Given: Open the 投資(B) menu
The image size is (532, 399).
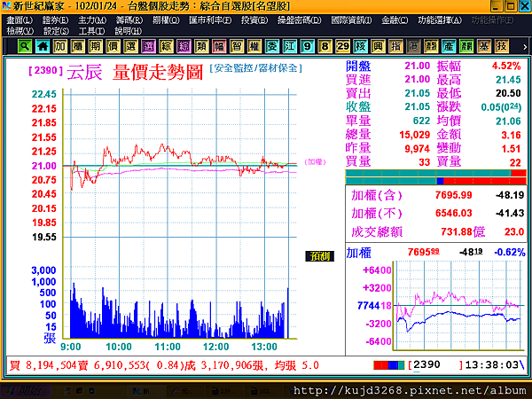Looking at the screenshot, I should [x=254, y=20].
